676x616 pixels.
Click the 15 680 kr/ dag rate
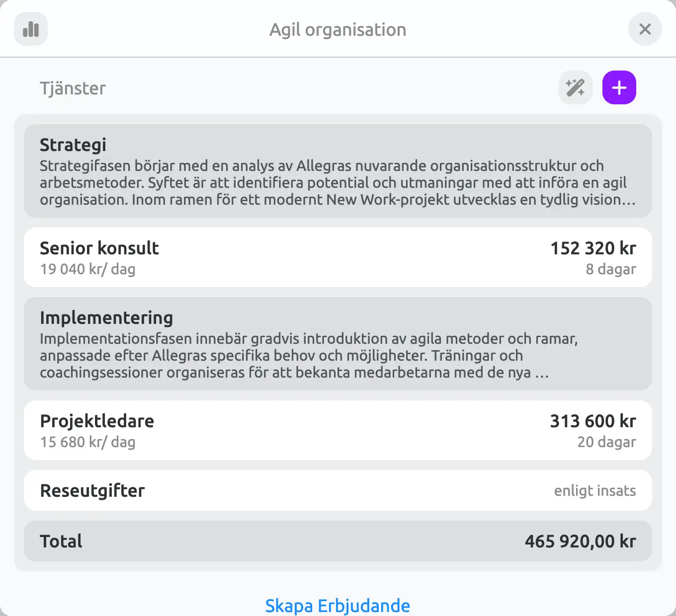87,442
